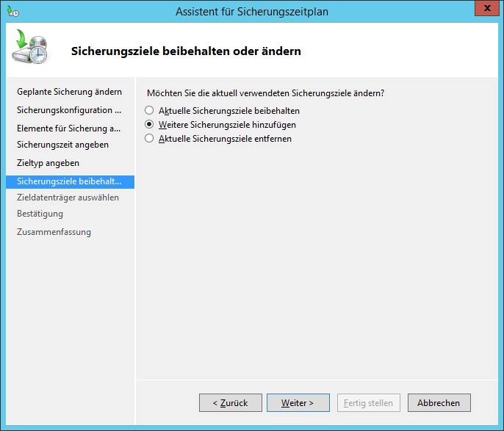Open the 'Zieltyp angeben' step

(x=48, y=163)
